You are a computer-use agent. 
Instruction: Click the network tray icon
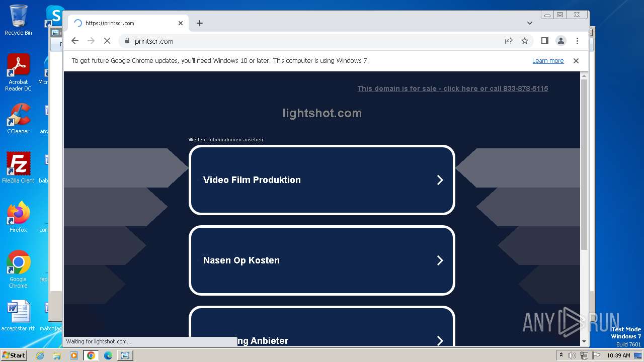[584, 355]
